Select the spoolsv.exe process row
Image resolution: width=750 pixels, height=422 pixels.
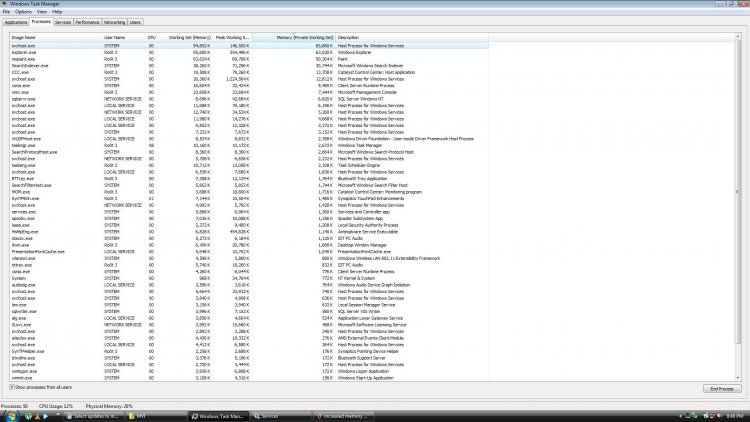coord(249,218)
